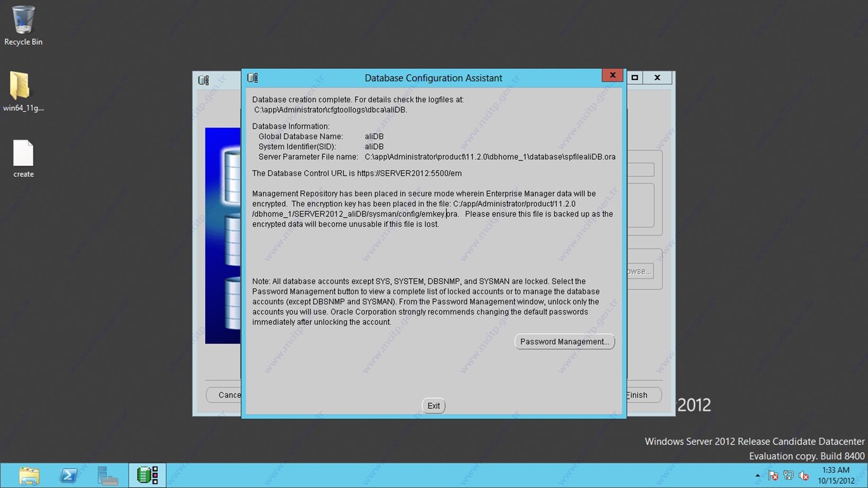Click the System Identifier(SID) label

coord(297,146)
